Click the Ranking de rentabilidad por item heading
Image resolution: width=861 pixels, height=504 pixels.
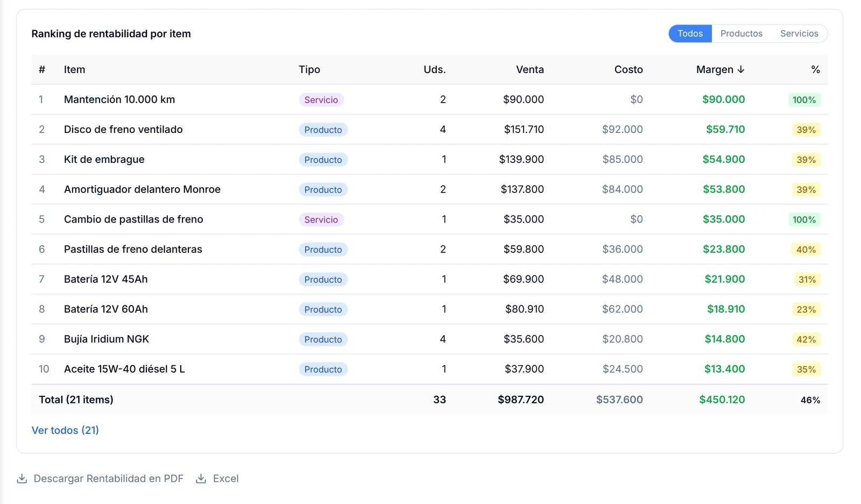pyautogui.click(x=111, y=34)
